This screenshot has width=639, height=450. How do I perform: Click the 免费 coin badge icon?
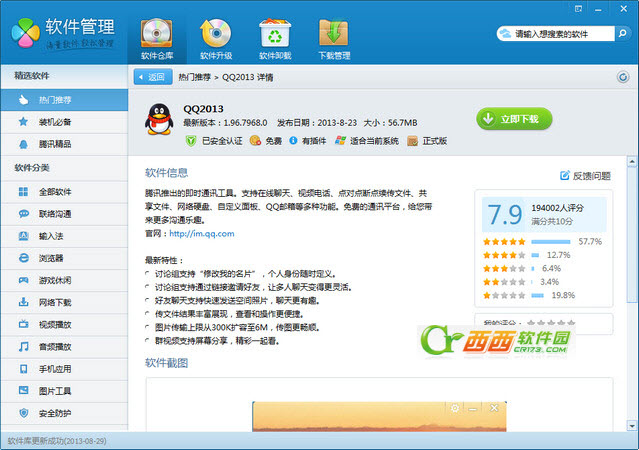[255, 141]
